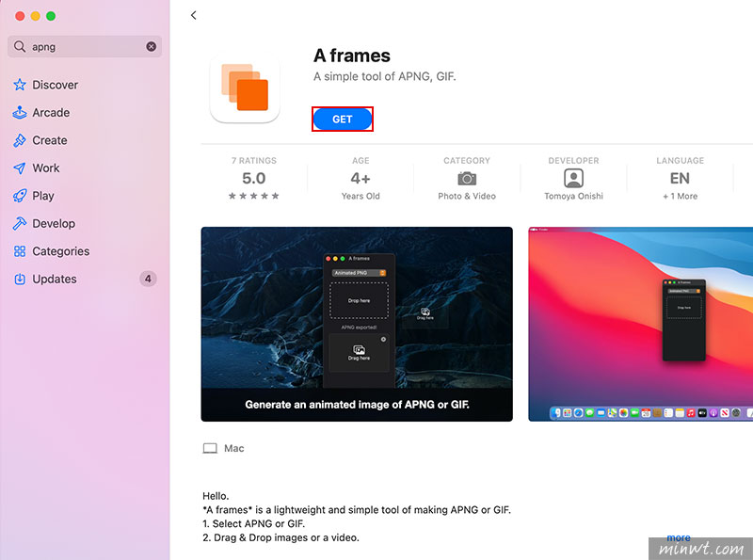The width and height of the screenshot is (753, 560).
Task: Click the 'Hello.' description line
Action: [216, 496]
